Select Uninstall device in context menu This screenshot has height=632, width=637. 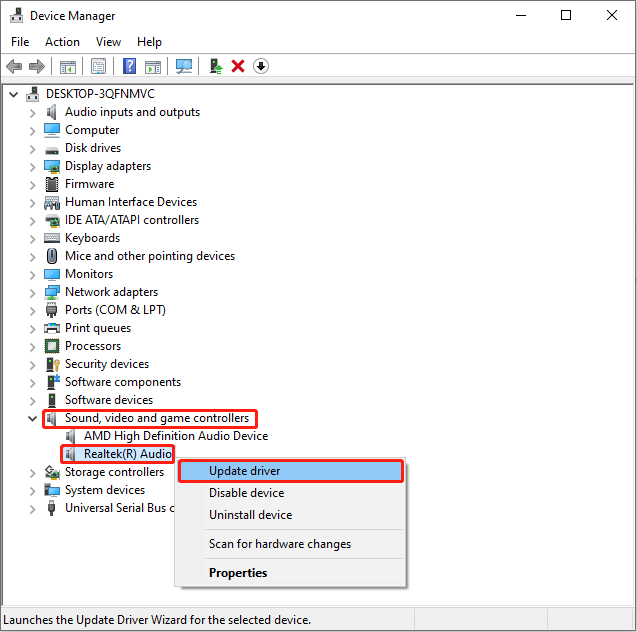tap(250, 515)
